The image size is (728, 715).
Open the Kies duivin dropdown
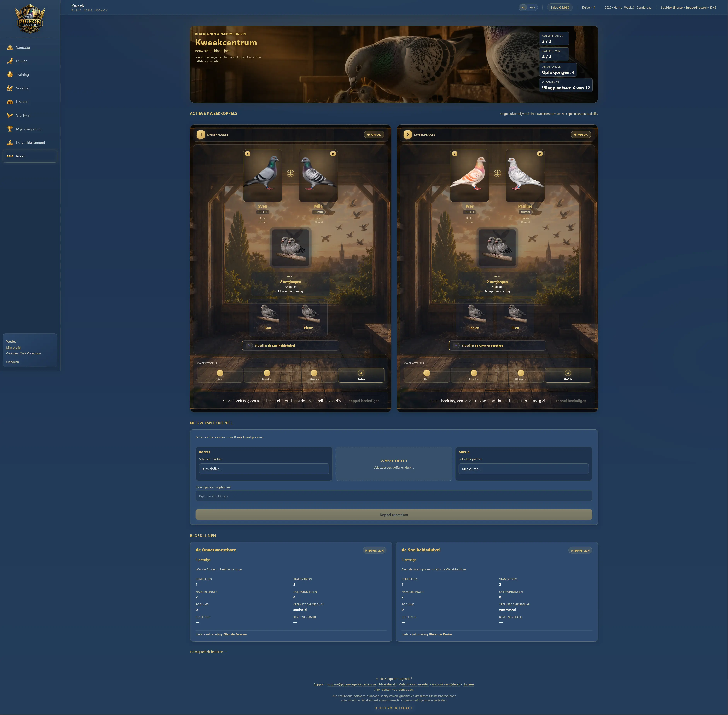524,469
